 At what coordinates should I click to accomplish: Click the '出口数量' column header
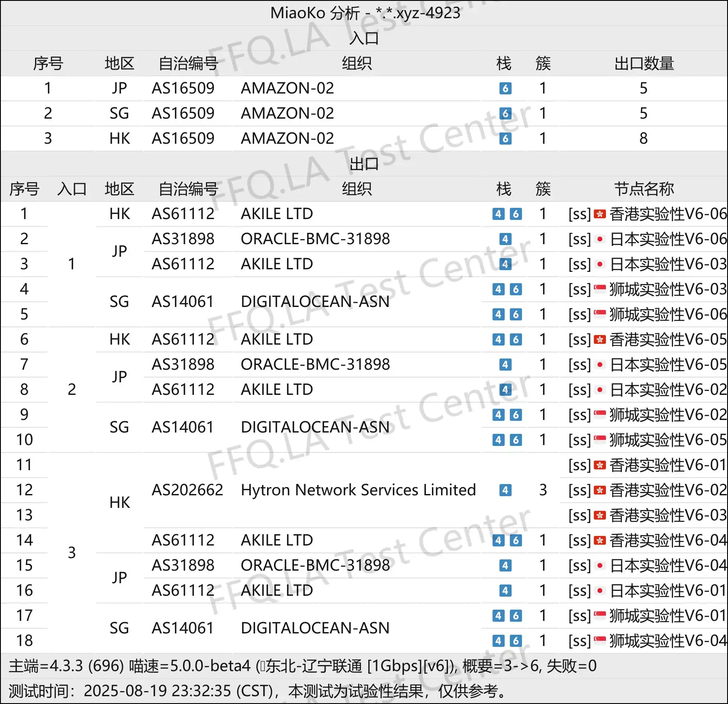coord(644,64)
